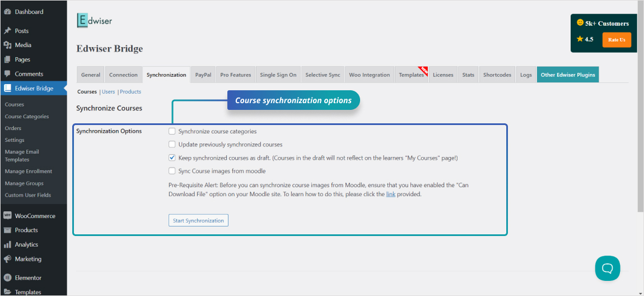Open the chat support bubble
The width and height of the screenshot is (644, 296).
pos(608,268)
